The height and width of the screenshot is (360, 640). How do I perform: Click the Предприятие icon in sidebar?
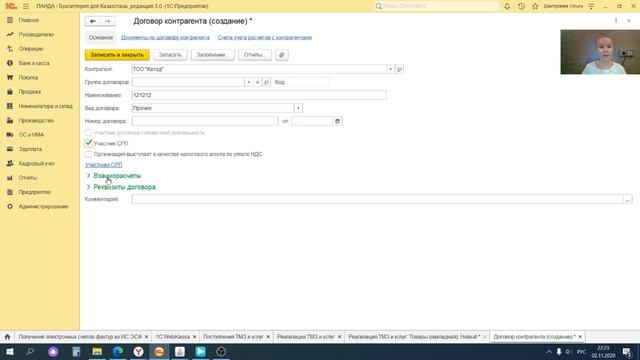pos(10,192)
